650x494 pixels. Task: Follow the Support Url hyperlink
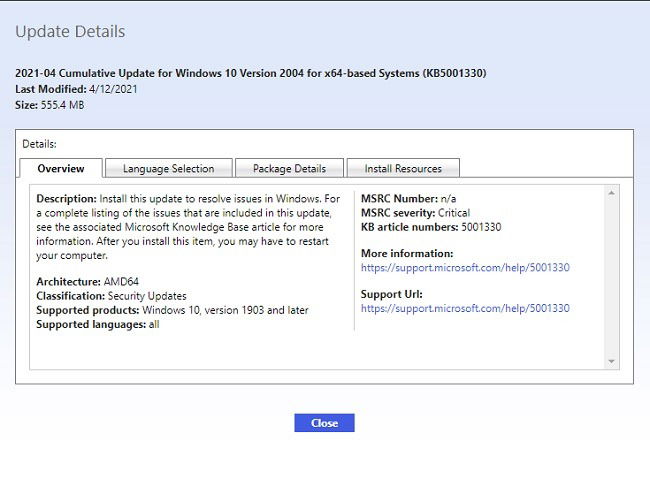tap(465, 308)
